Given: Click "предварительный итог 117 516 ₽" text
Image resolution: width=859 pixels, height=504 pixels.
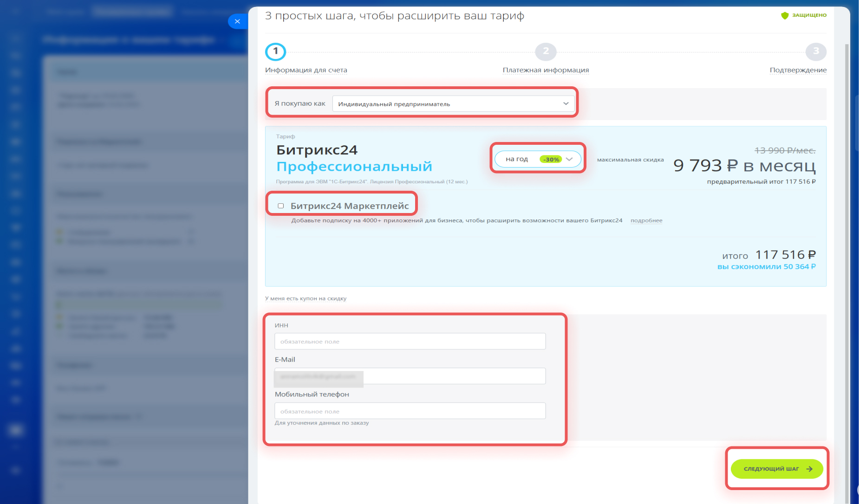Looking at the screenshot, I should [x=761, y=181].
